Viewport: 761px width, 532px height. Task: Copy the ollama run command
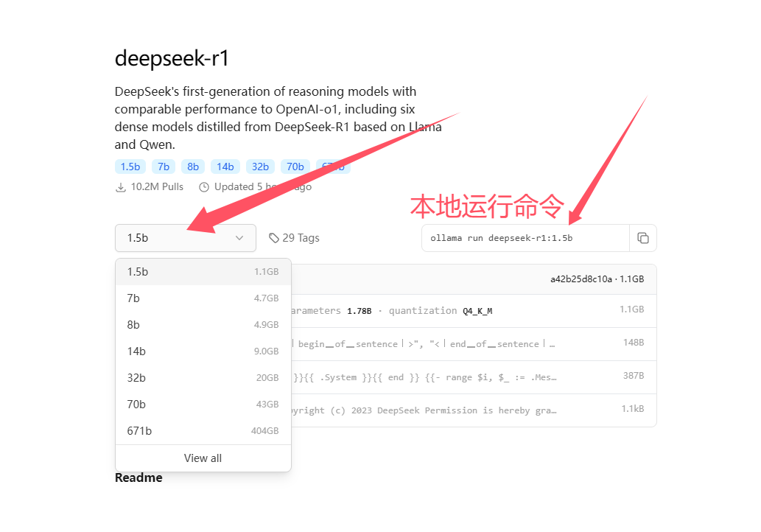[x=642, y=238]
